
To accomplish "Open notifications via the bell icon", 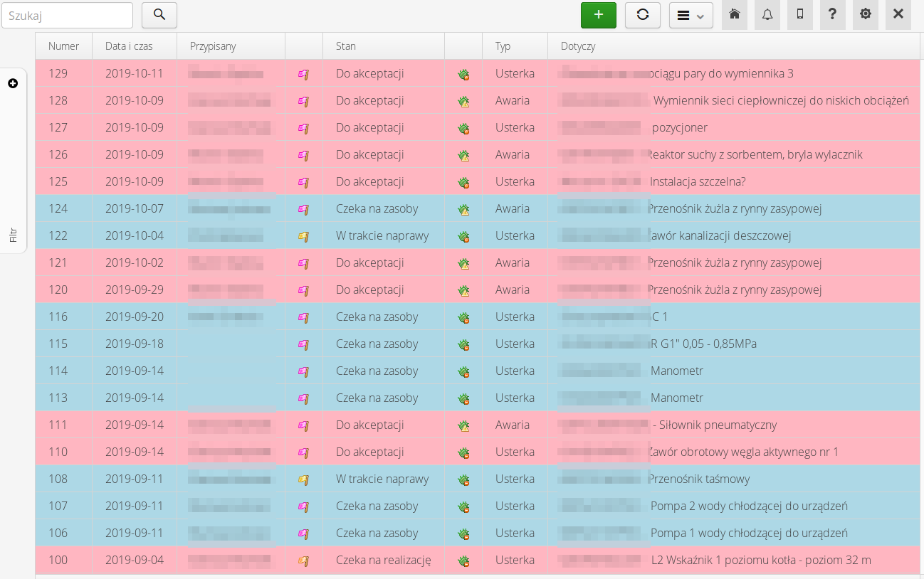I will pos(767,14).
